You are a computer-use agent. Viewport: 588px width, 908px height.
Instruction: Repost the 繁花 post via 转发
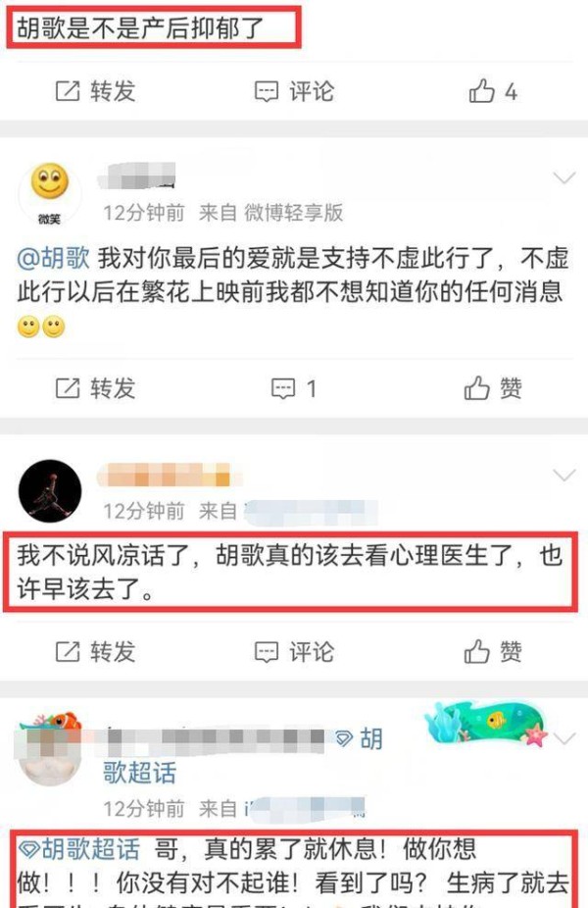click(95, 388)
